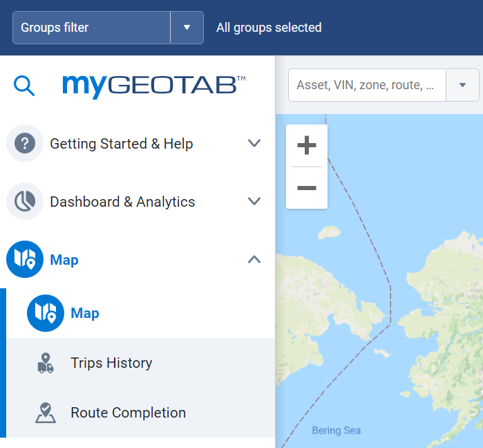Select the Map submenu item label

pos(85,313)
